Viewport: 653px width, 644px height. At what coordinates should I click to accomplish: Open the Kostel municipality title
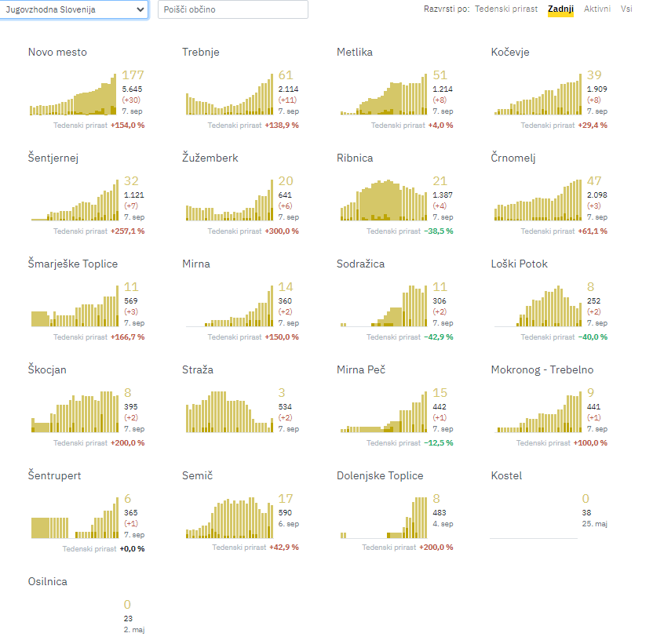coord(506,475)
